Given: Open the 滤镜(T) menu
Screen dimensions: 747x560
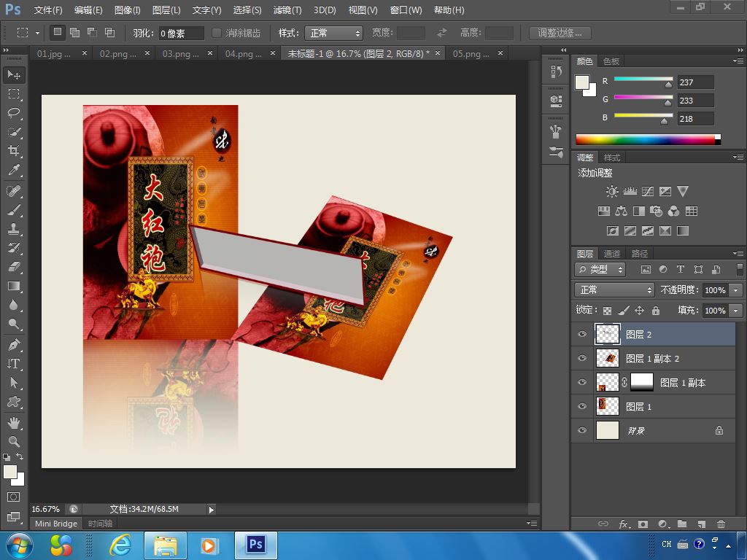Looking at the screenshot, I should click(x=287, y=10).
